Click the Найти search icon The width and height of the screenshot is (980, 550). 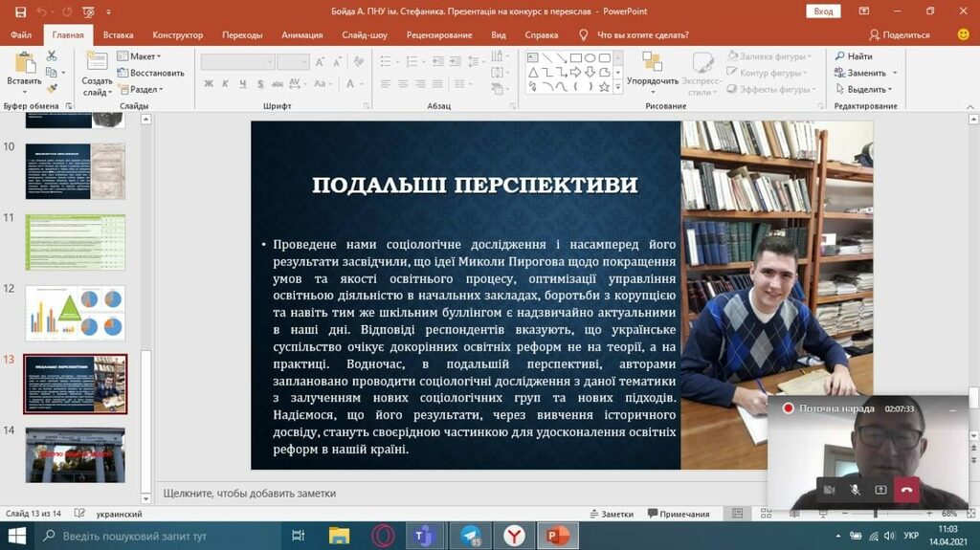coord(854,56)
